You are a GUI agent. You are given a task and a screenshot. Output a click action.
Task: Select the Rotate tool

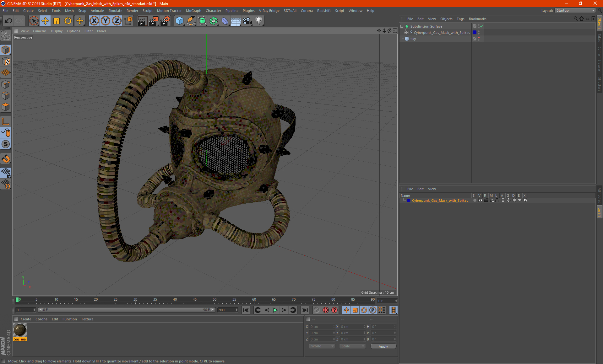click(x=68, y=21)
